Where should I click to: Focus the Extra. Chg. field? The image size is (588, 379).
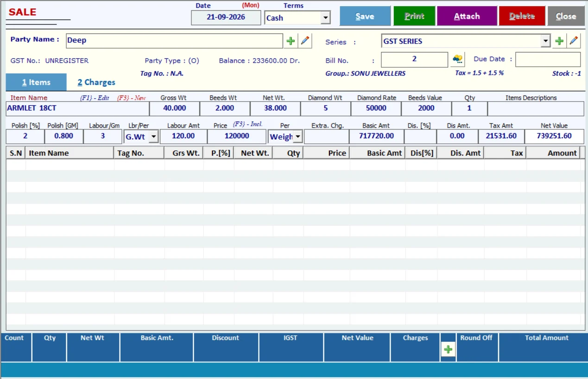327,136
